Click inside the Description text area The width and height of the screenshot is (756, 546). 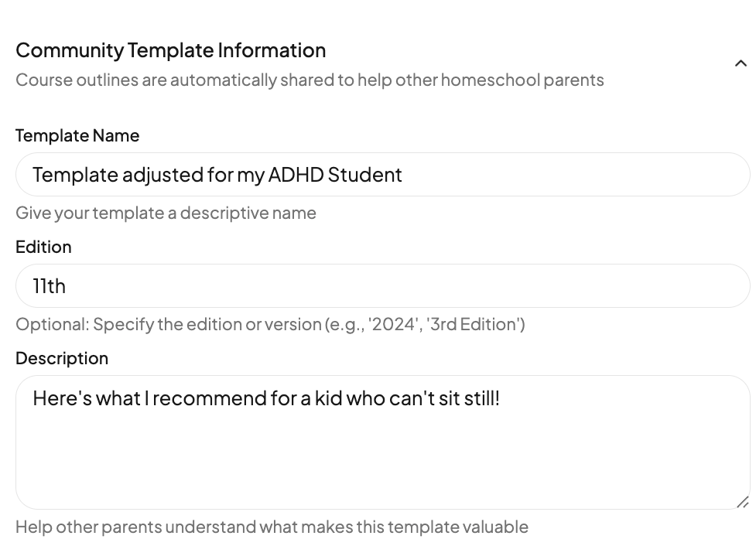[382, 456]
